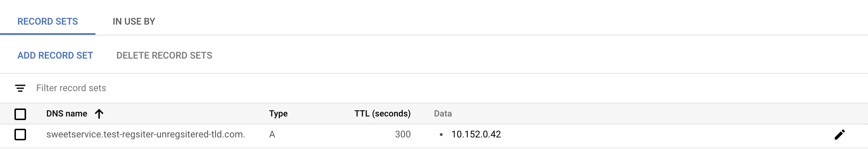
Task: Switch to the IN USE BY tab
Action: click(134, 22)
